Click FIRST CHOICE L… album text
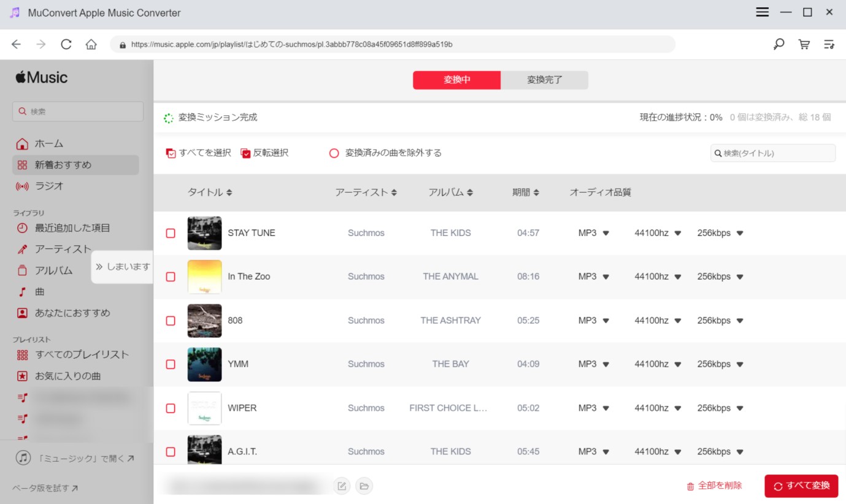 [448, 408]
